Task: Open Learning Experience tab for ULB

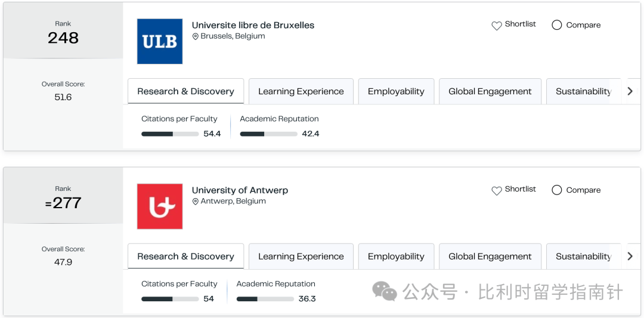Action: tap(301, 91)
